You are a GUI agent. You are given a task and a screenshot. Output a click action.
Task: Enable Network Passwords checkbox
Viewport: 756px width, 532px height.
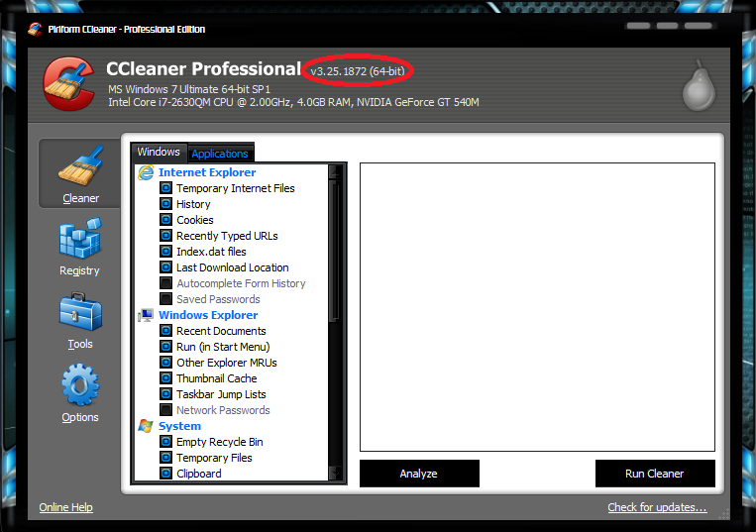[x=165, y=410]
